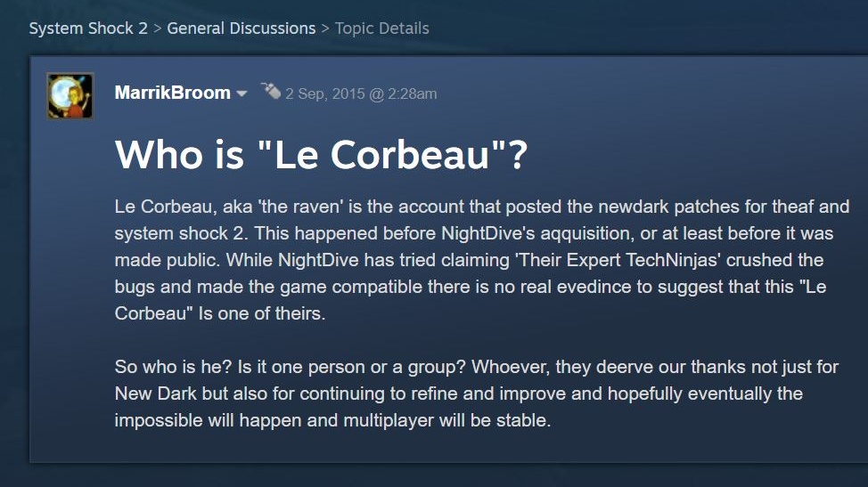This screenshot has height=487, width=868.
Task: Click the separator arrow before Topic Details
Action: (325, 28)
